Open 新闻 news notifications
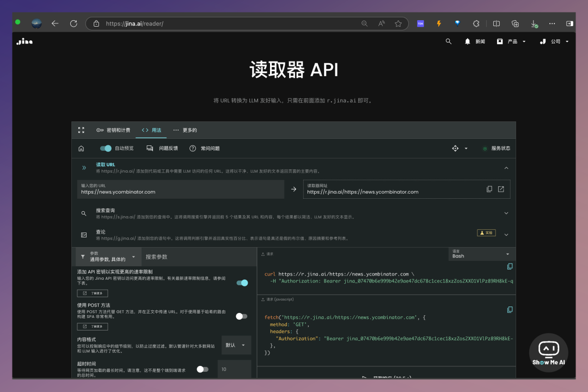Image resolution: width=588 pixels, height=392 pixels. tap(475, 41)
